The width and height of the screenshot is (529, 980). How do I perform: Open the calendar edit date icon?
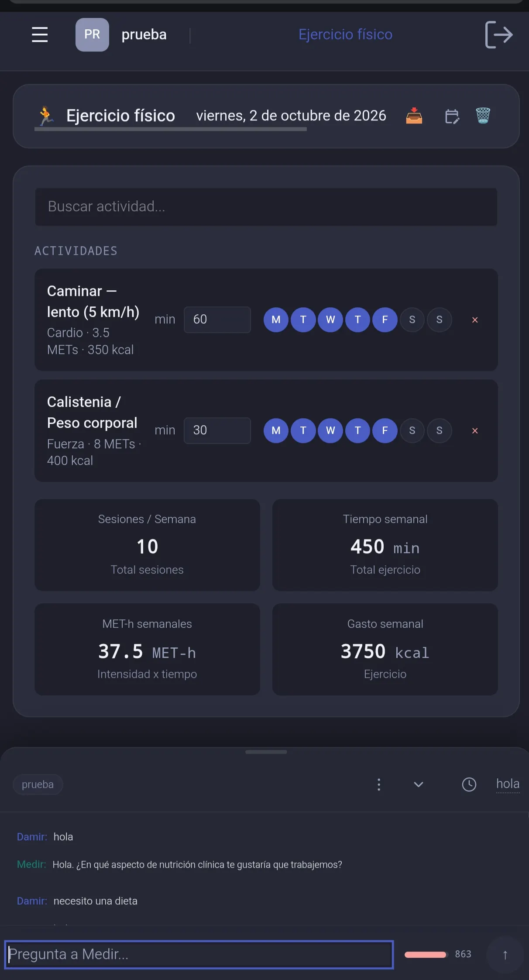[x=452, y=116]
